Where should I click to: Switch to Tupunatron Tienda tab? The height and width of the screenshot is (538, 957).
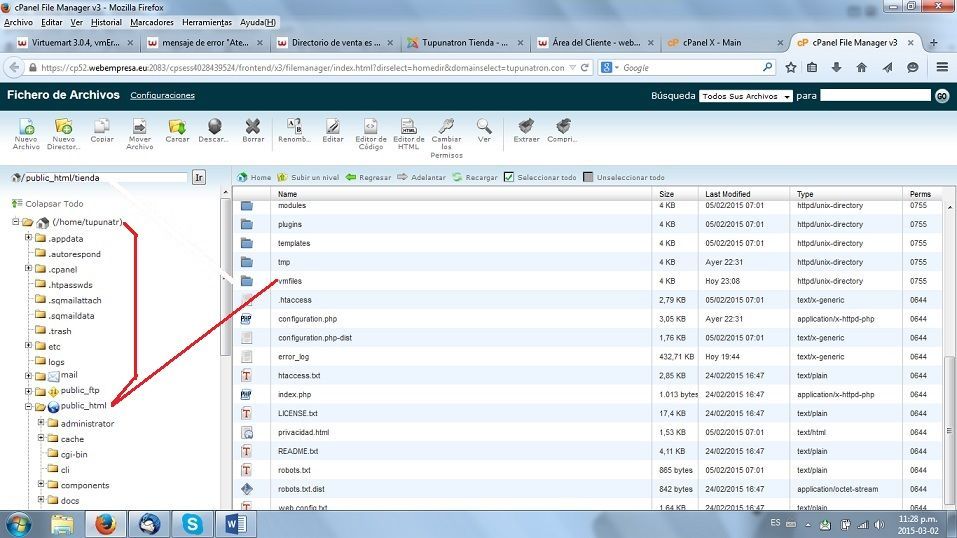[465, 43]
